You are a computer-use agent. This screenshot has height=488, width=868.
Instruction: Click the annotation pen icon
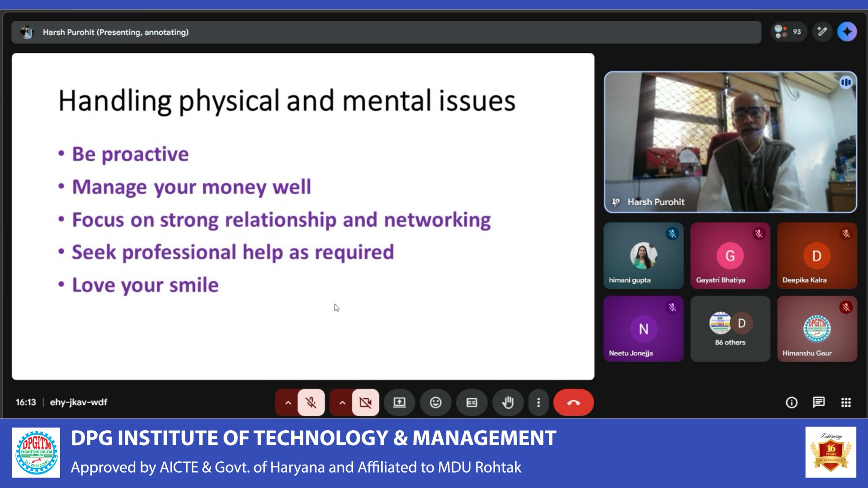click(x=822, y=32)
